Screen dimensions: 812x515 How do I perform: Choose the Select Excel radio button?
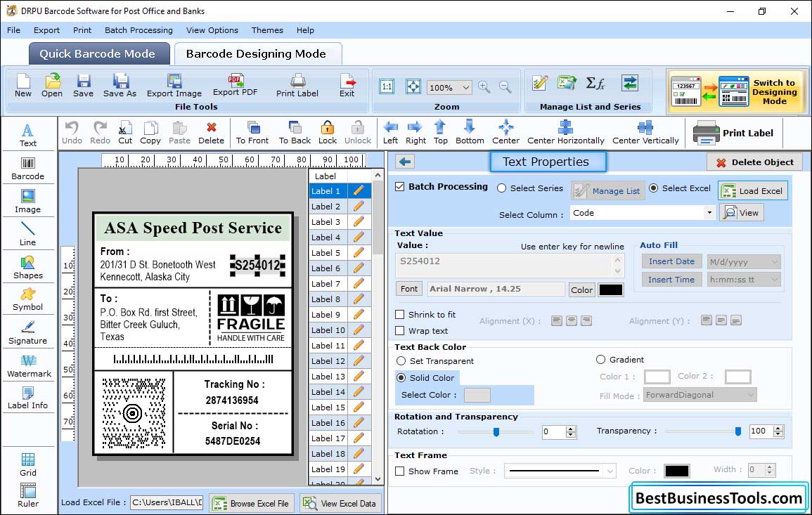tap(654, 188)
